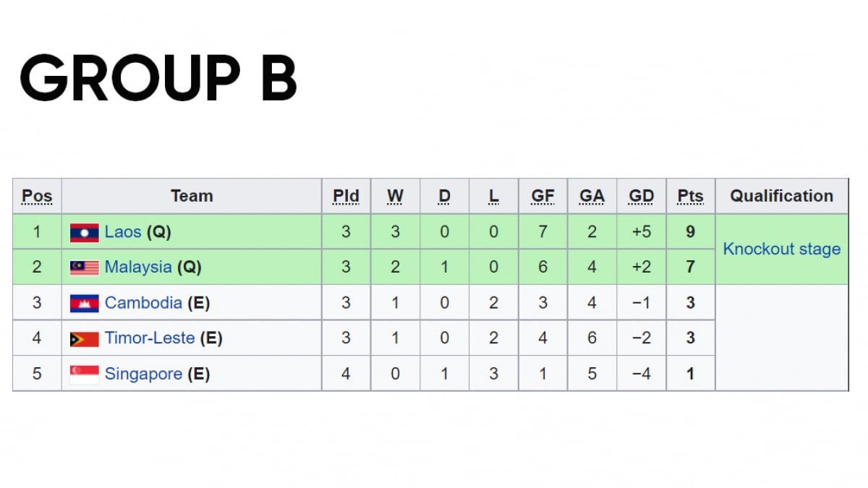Open the Cambodia team link
The height and width of the screenshot is (488, 868).
[x=143, y=303]
